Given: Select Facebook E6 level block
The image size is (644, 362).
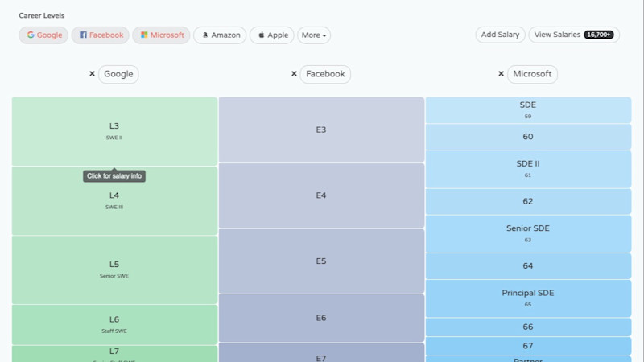Looking at the screenshot, I should click(321, 318).
